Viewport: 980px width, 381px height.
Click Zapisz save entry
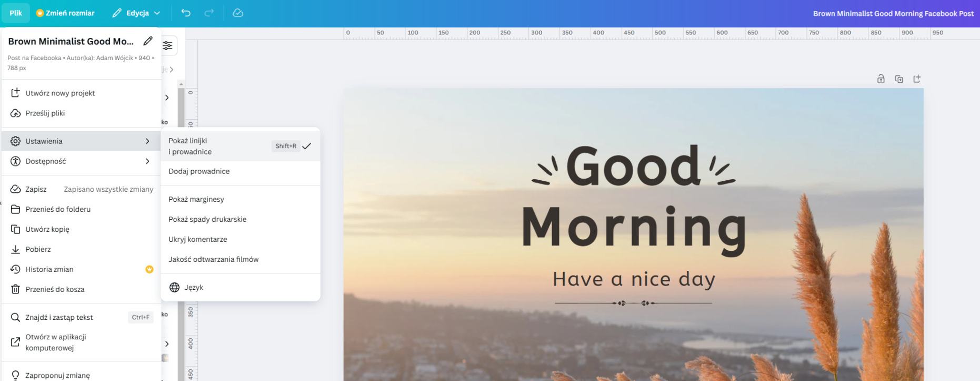point(81,189)
